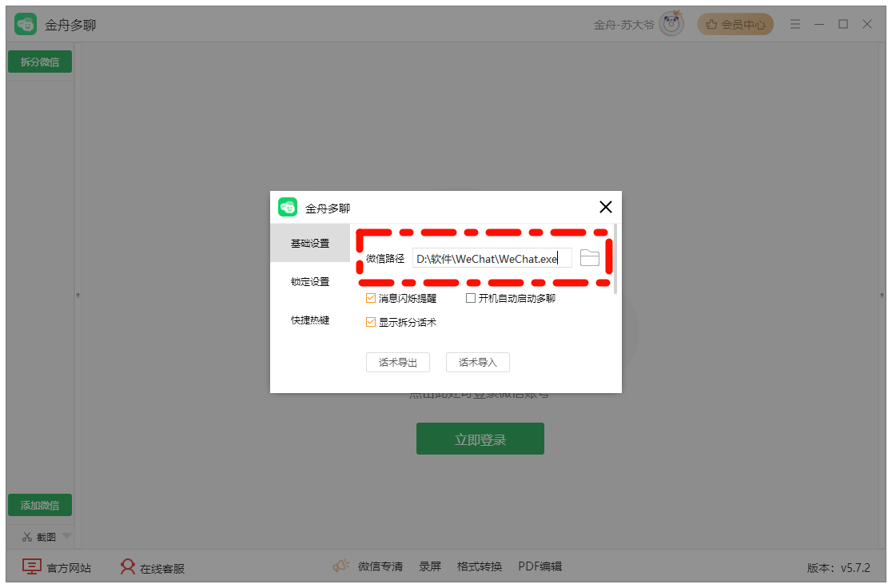Open 在线客服 support icon

[x=127, y=566]
